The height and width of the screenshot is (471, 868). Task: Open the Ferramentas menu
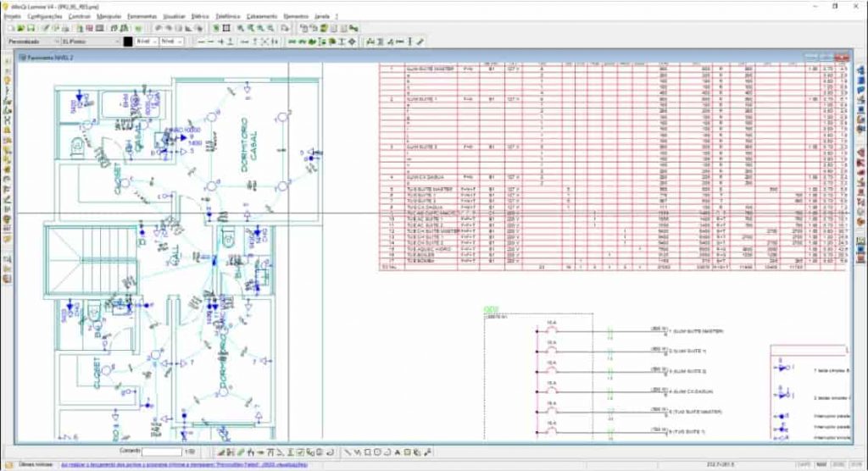(142, 17)
